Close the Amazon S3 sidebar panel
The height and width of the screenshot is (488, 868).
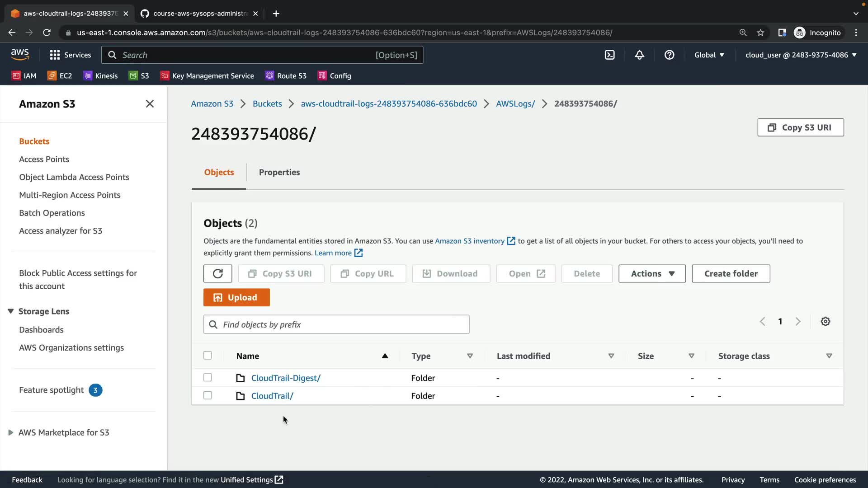point(150,104)
